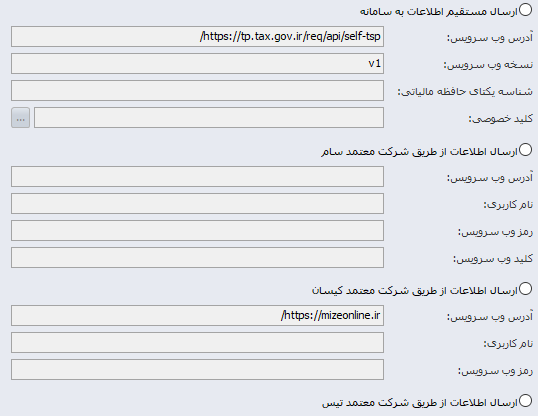Click the browse (...) button for کلید خصوصی
Viewport: 538px width, 416px height.
tap(21, 118)
